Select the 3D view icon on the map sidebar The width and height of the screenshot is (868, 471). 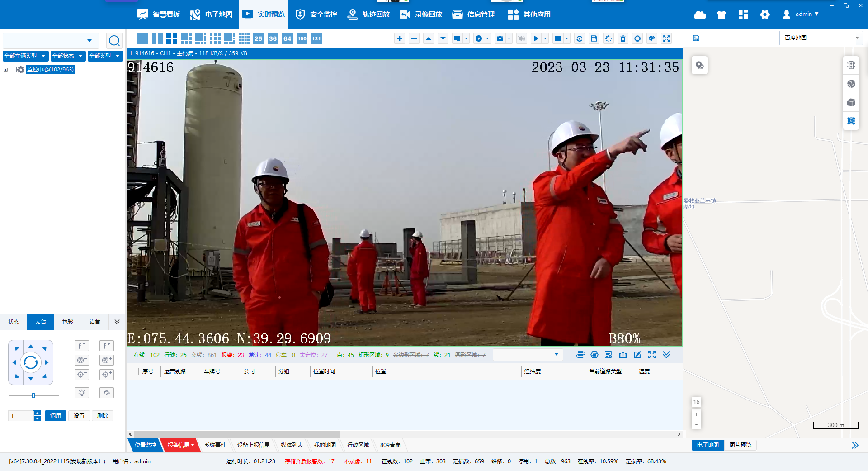pos(851,102)
